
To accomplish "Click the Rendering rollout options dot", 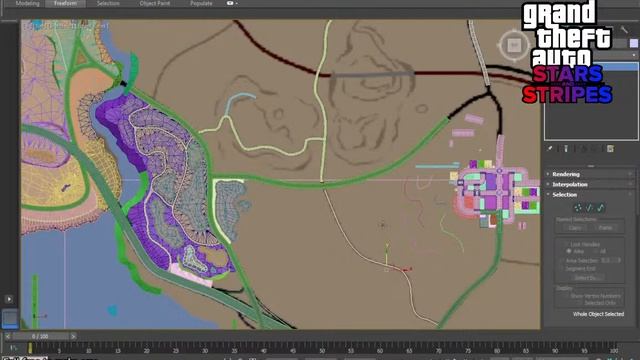I will point(631,174).
